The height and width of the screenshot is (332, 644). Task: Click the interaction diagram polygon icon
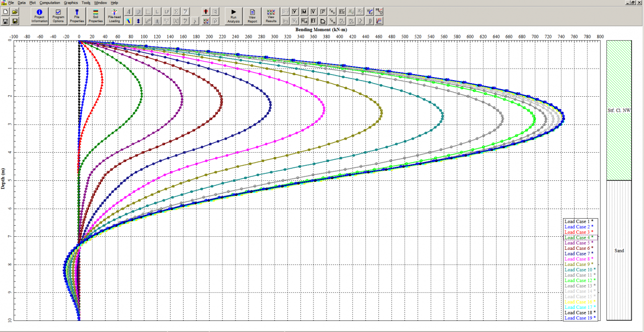click(323, 21)
